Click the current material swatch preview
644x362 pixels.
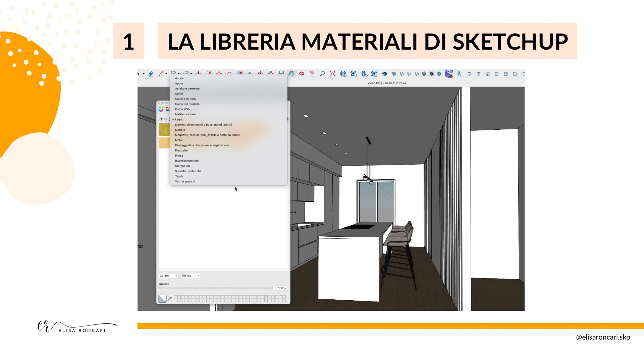162,298
